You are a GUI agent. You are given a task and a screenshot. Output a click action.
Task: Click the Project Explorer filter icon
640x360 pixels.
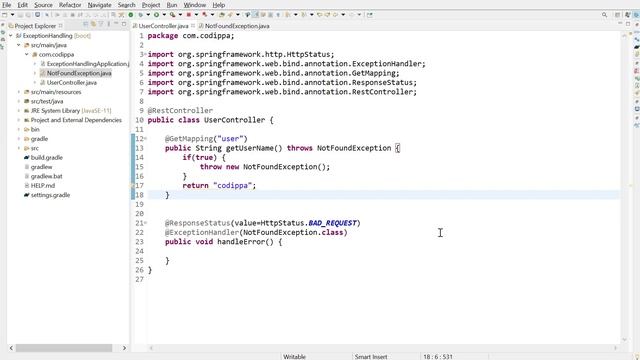tap(101, 24)
